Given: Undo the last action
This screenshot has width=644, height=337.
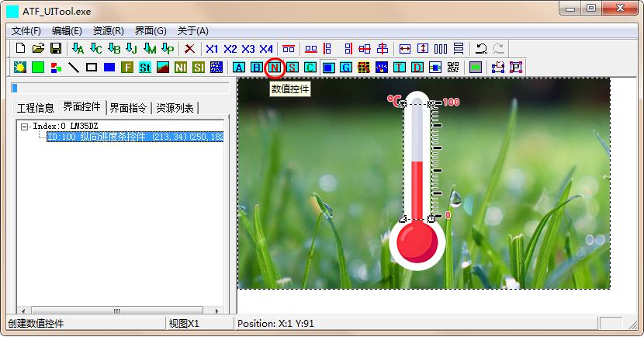Looking at the screenshot, I should (x=480, y=48).
